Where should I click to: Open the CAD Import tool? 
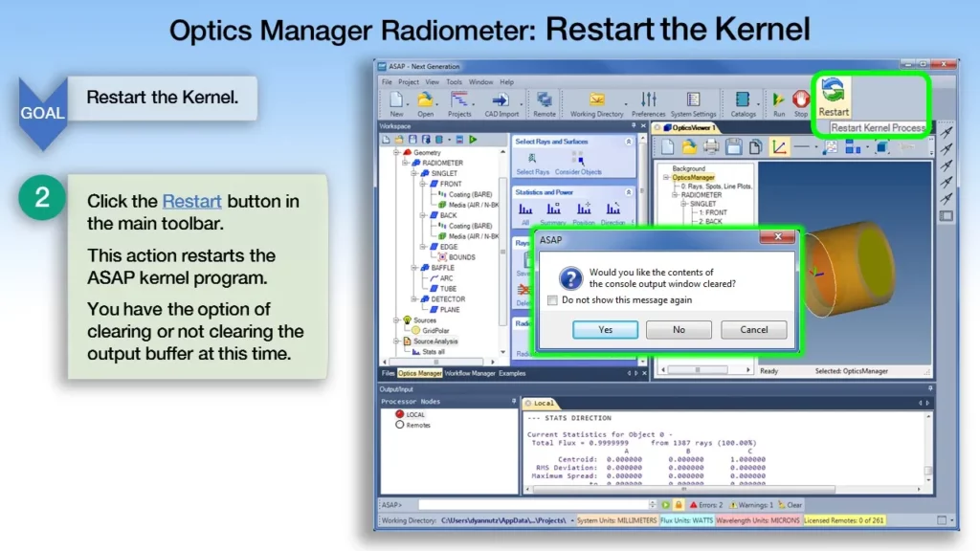point(500,99)
